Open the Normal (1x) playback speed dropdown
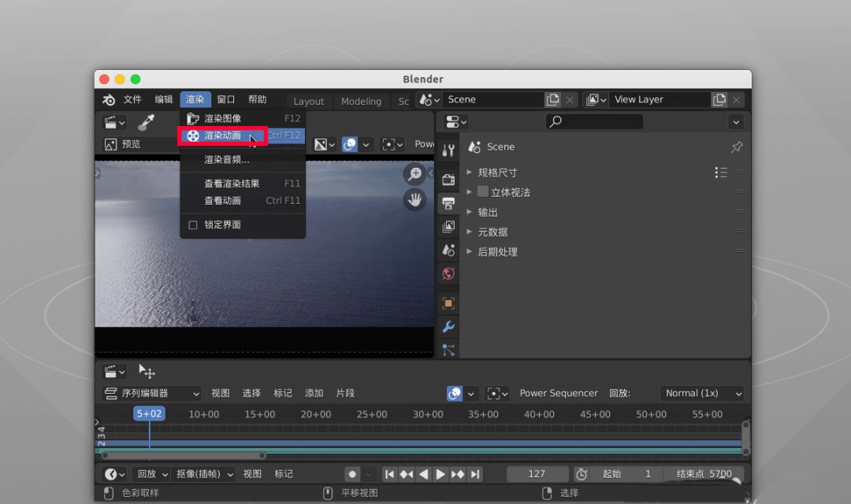This screenshot has height=504, width=851. click(701, 393)
